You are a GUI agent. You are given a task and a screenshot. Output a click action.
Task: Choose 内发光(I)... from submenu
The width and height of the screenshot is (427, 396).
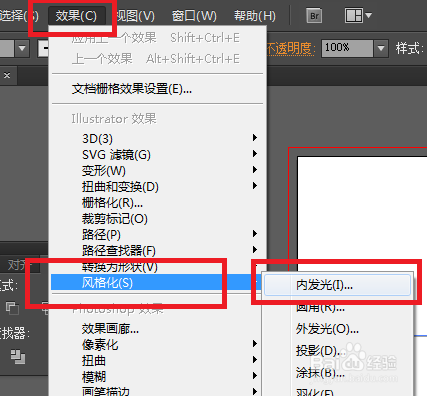(x=337, y=285)
